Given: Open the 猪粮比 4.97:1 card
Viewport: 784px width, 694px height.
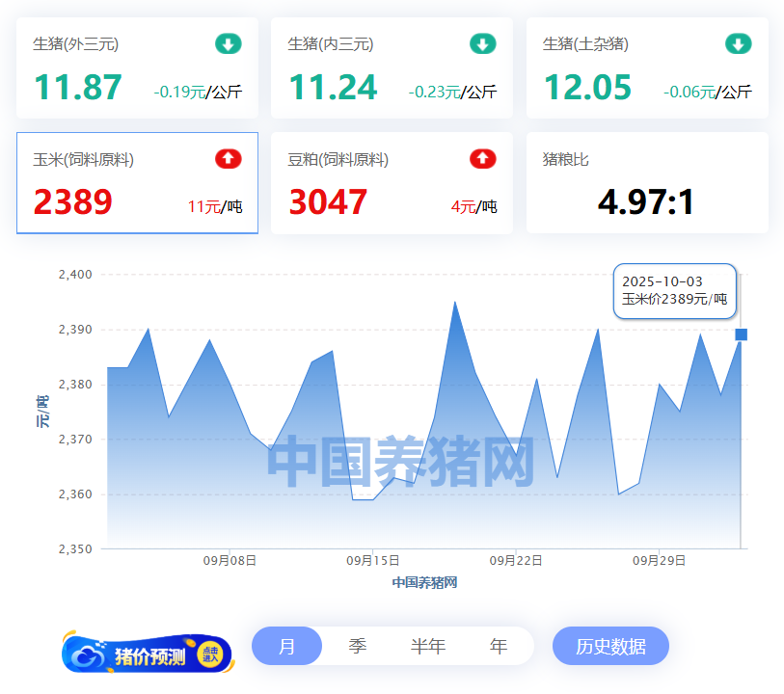Looking at the screenshot, I should click(x=646, y=183).
